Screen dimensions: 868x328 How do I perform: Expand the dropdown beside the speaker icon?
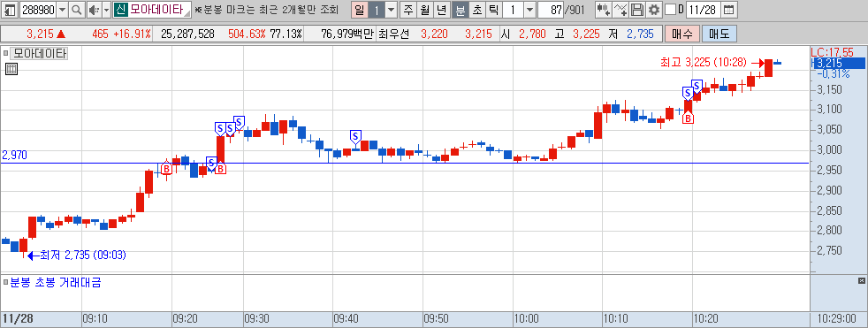click(106, 10)
